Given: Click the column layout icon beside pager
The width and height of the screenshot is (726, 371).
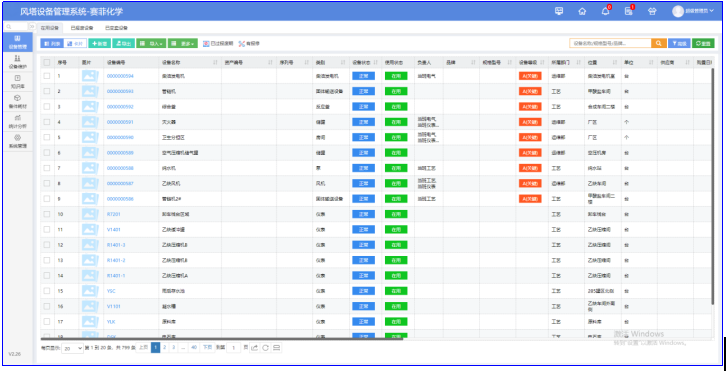Looking at the screenshot, I should (276, 347).
